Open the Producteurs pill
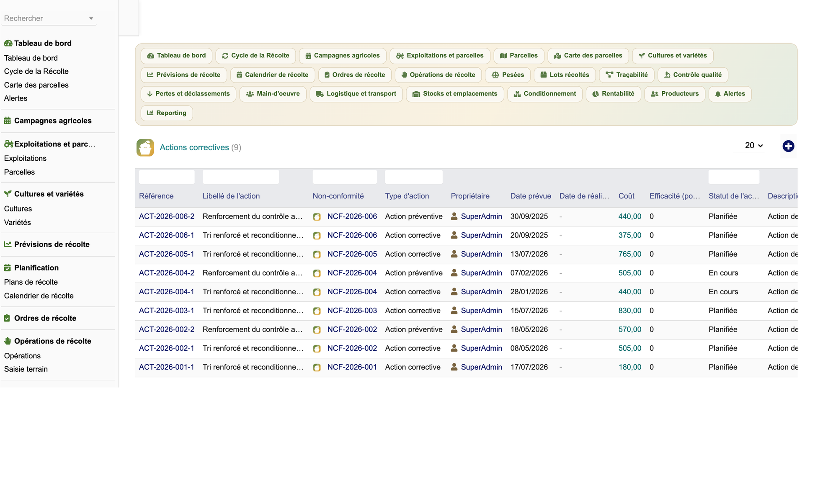Viewport: 815px width, 504px height. [675, 94]
